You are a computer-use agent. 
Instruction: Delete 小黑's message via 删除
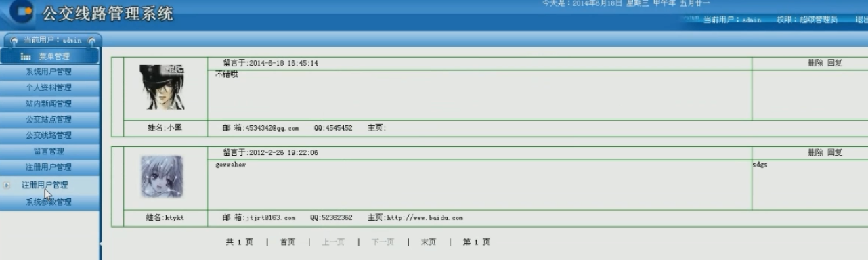[x=815, y=63]
